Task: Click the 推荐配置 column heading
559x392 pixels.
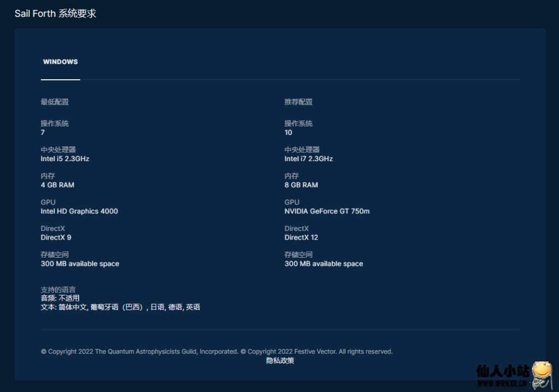Action: click(298, 102)
